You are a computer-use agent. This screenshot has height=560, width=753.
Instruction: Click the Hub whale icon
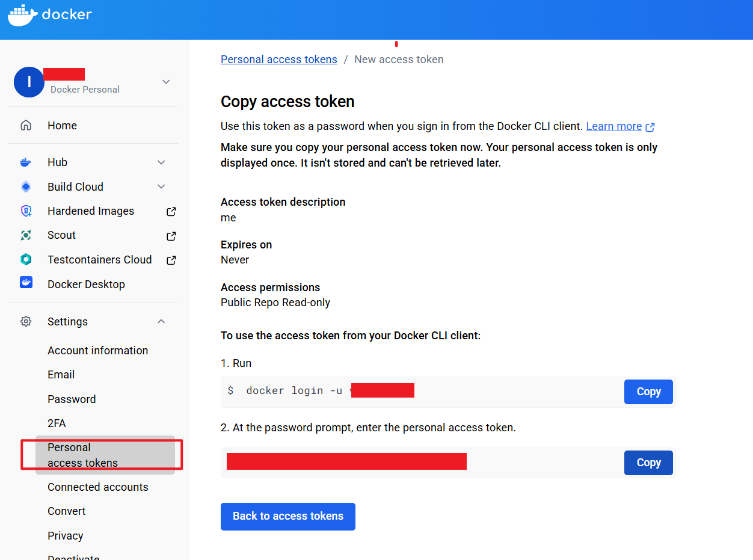tap(26, 162)
